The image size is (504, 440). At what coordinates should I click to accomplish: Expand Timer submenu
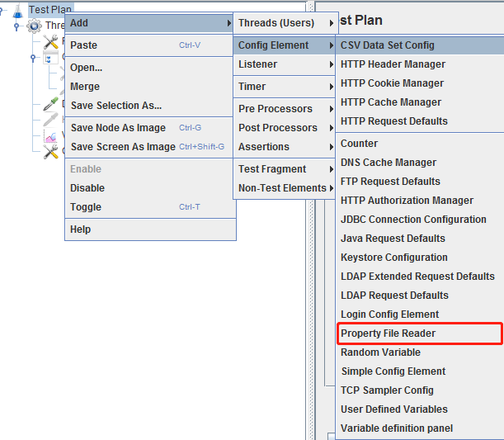pyautogui.click(x=284, y=87)
